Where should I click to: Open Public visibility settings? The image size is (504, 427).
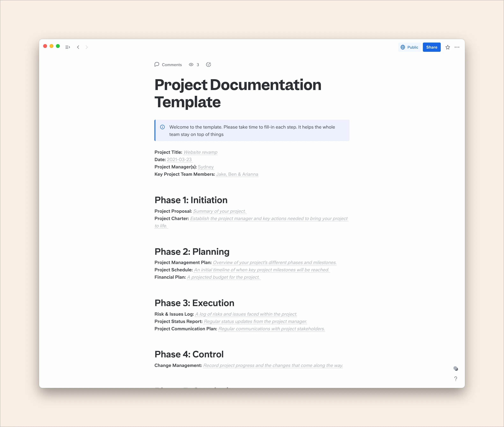pyautogui.click(x=409, y=47)
